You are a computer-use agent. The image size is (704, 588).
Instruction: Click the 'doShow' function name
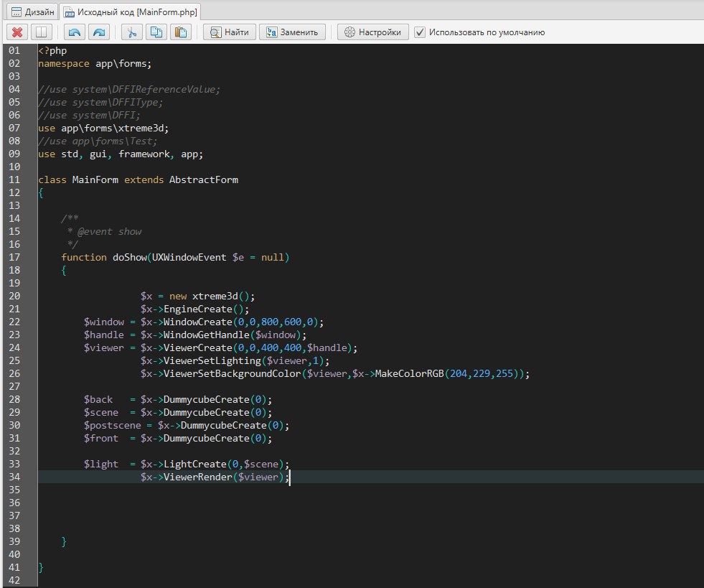(129, 257)
